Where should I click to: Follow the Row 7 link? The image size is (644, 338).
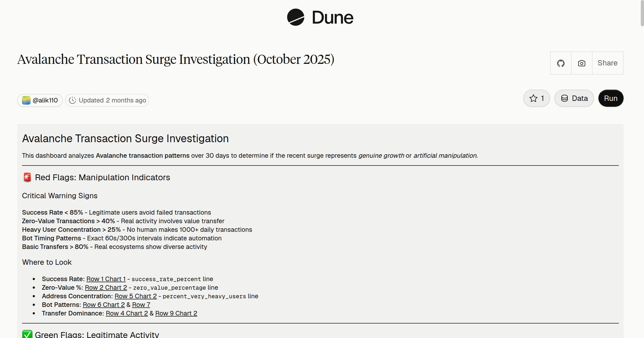[141, 305]
